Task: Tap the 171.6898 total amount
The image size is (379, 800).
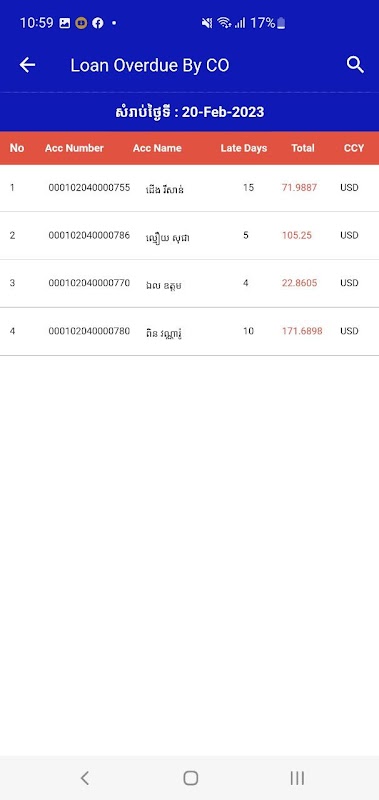Action: click(x=302, y=331)
